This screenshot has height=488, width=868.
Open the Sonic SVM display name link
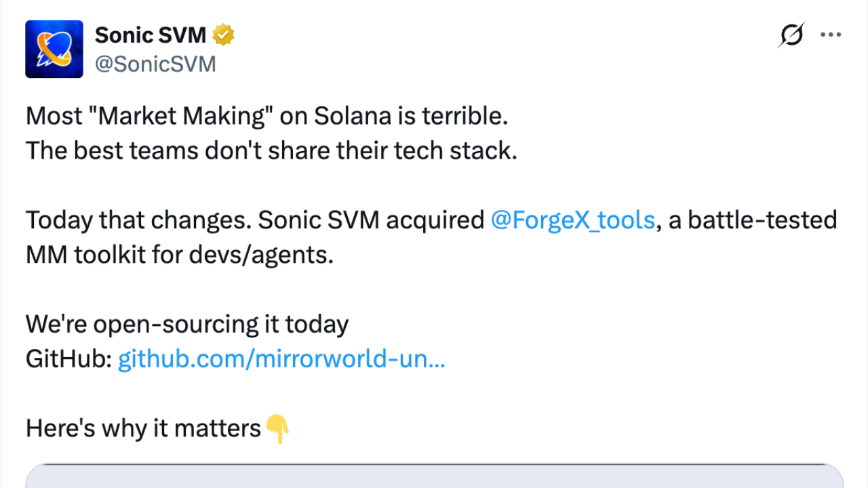click(x=151, y=35)
